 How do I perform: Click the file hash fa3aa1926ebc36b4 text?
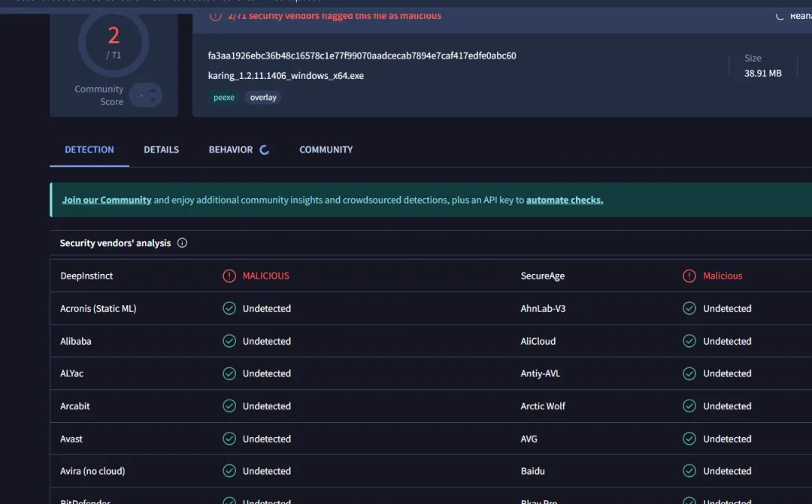click(x=362, y=56)
